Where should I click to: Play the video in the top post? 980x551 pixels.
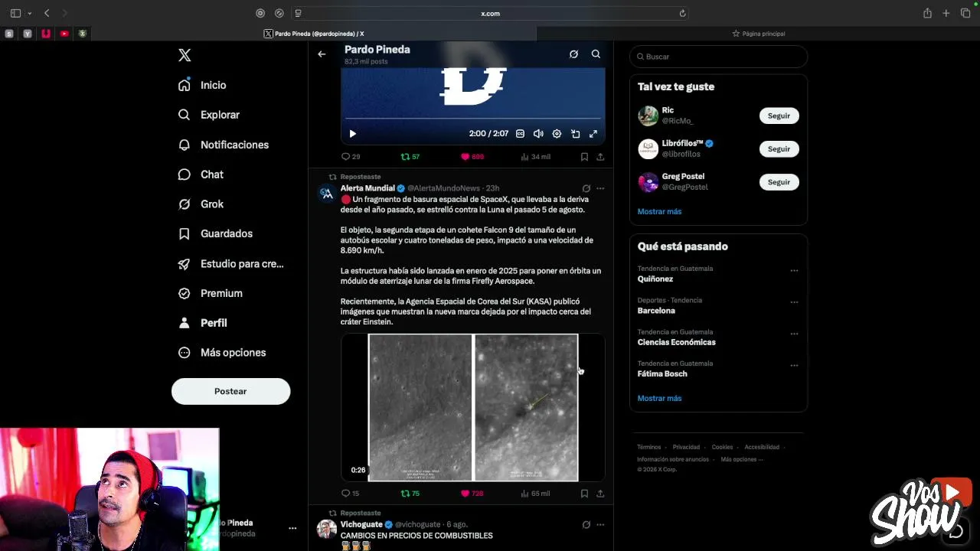pos(352,134)
